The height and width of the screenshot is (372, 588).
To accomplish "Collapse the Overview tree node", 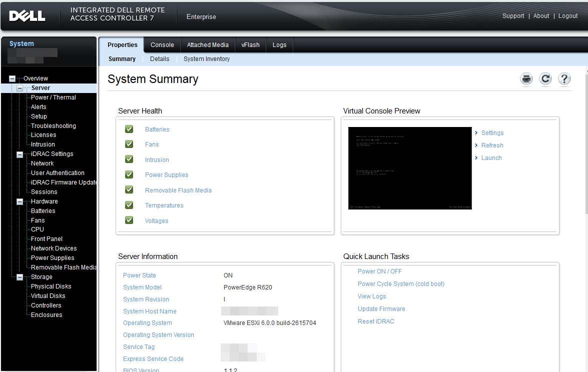I will click(13, 78).
